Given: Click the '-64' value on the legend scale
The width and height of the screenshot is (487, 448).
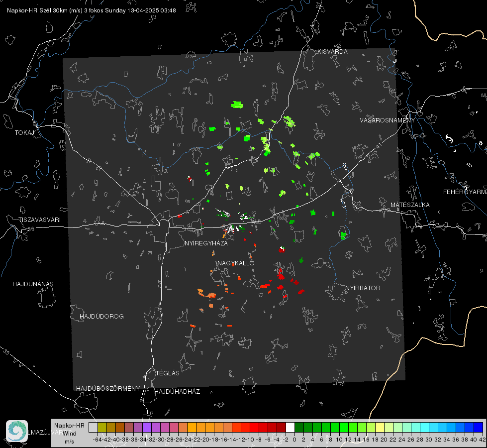Looking at the screenshot, I should point(97,440).
